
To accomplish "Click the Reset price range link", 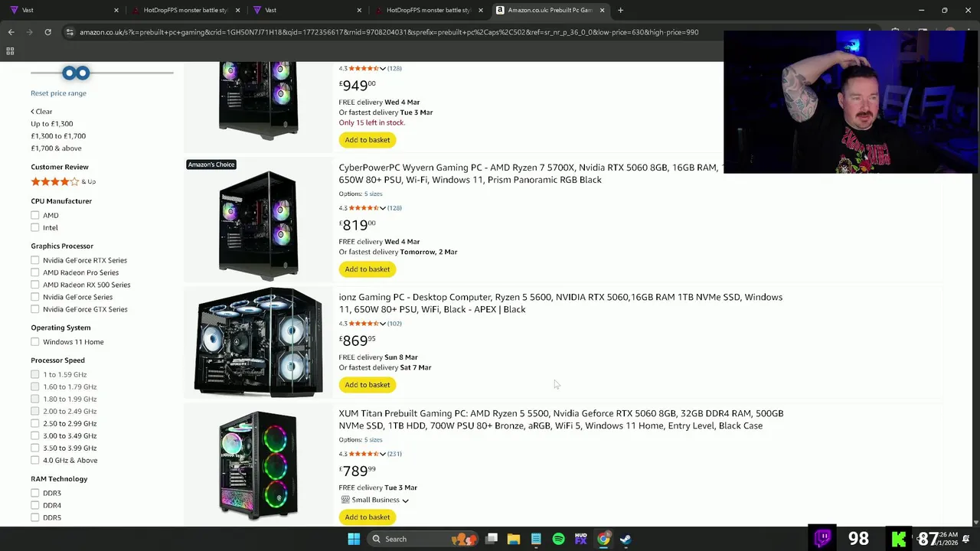I will click(x=58, y=93).
